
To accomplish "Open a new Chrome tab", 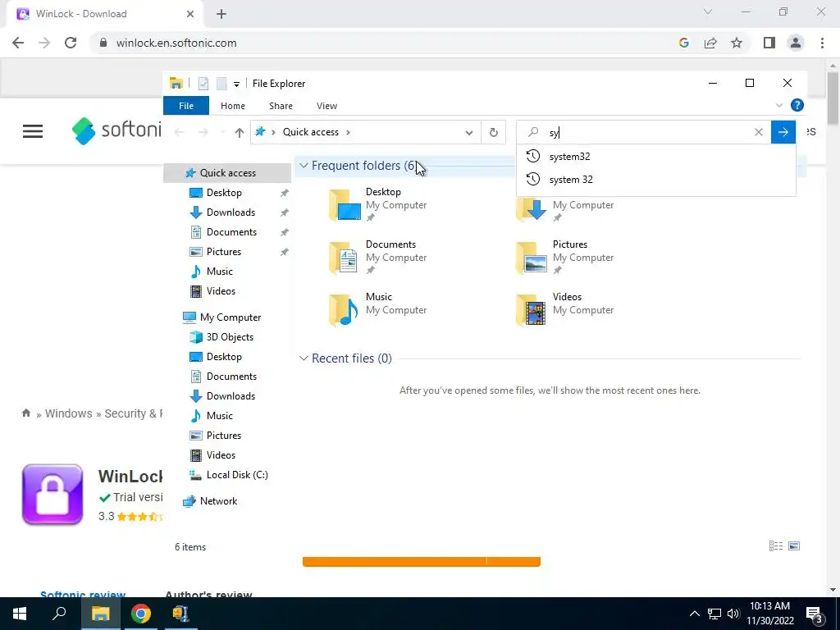I will tap(221, 14).
